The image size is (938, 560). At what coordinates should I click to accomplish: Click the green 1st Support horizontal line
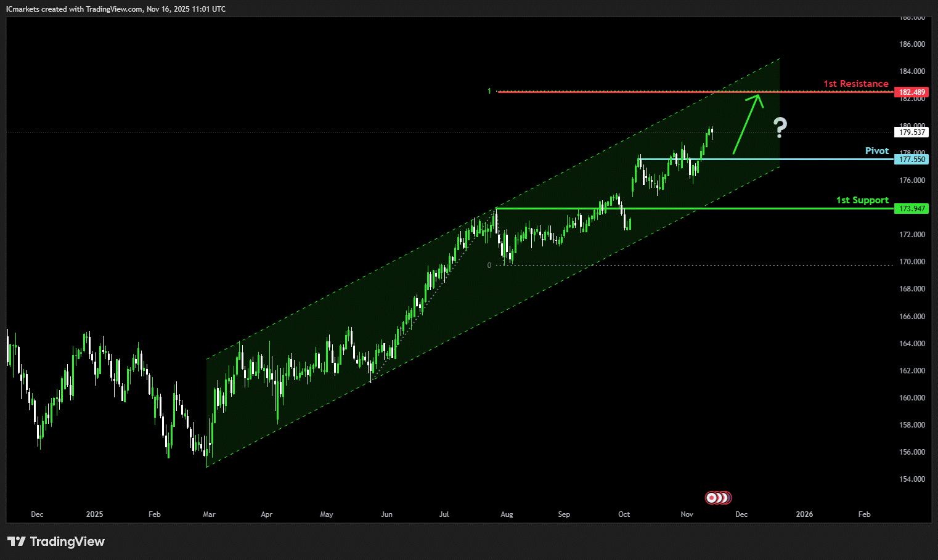[678, 209]
